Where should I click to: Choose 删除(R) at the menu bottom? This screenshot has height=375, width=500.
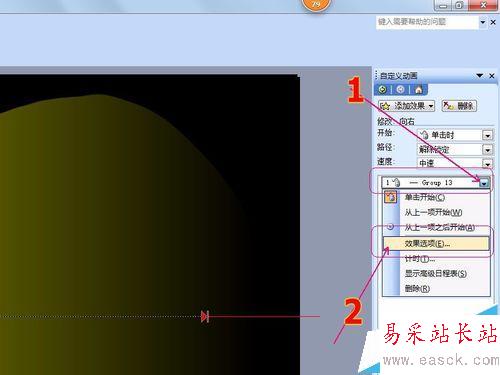coord(437,288)
